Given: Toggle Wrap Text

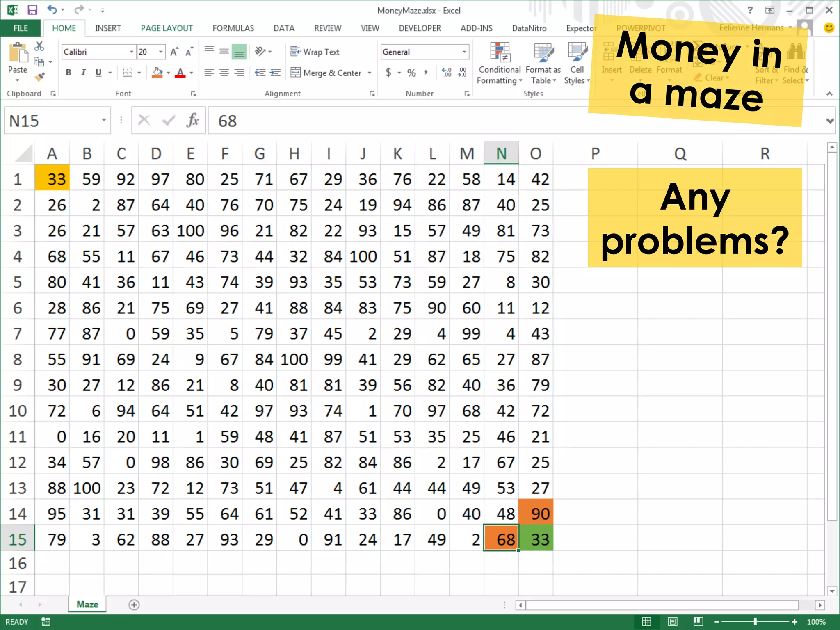Looking at the screenshot, I should (x=315, y=52).
